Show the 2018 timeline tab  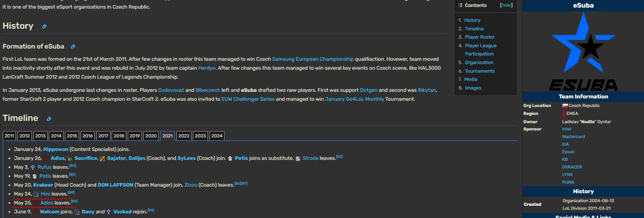click(119, 136)
